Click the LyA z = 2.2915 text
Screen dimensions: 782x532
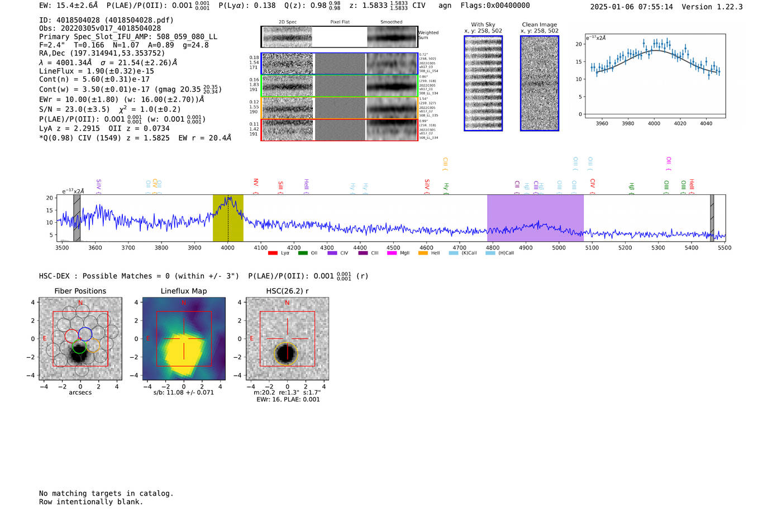[x=69, y=128]
